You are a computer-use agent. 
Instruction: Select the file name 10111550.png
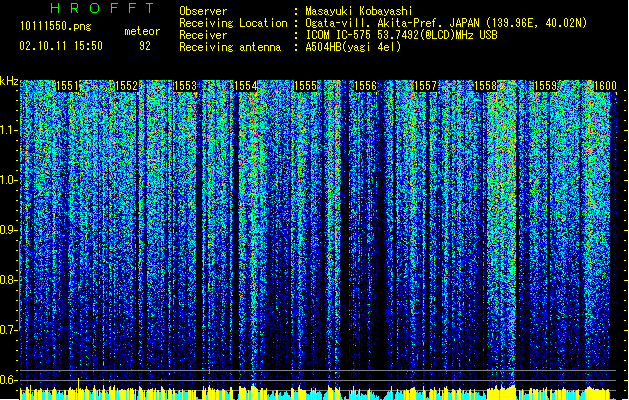coord(56,26)
